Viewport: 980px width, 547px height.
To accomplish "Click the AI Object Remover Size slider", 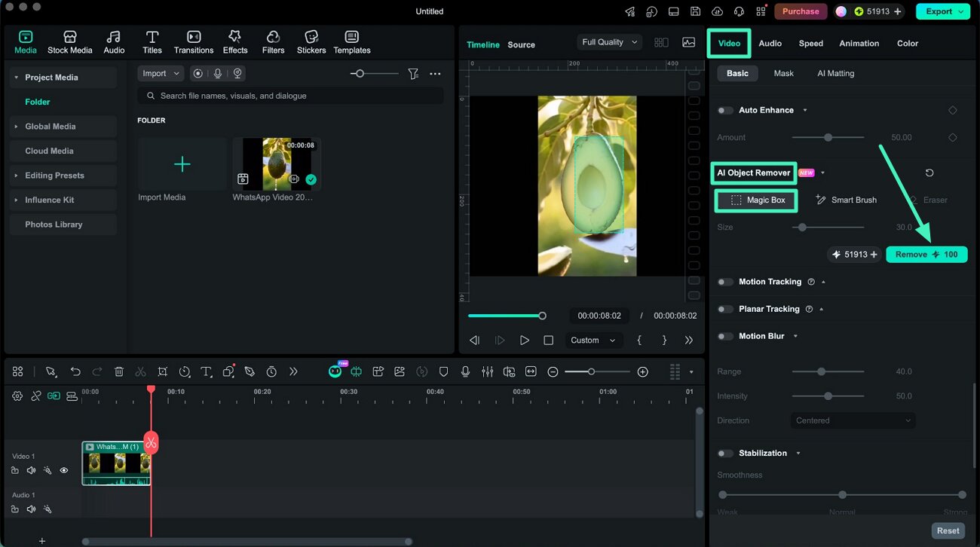I will 828,227.
